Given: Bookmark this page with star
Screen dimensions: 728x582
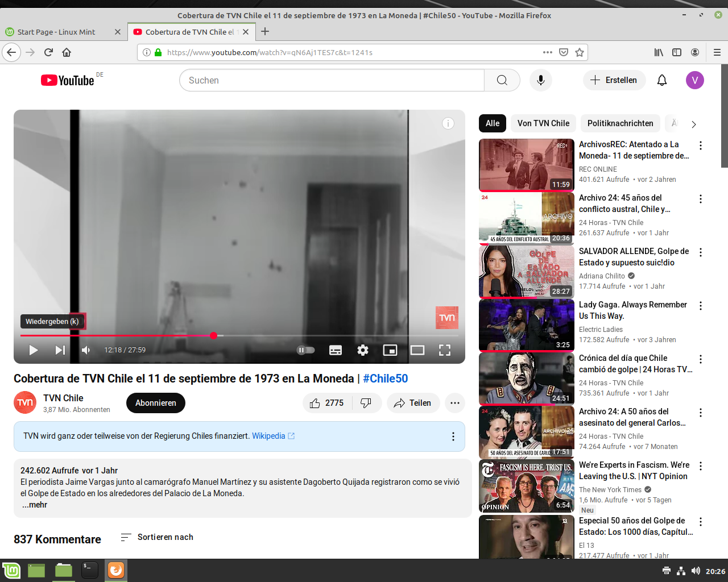Looking at the screenshot, I should (580, 52).
